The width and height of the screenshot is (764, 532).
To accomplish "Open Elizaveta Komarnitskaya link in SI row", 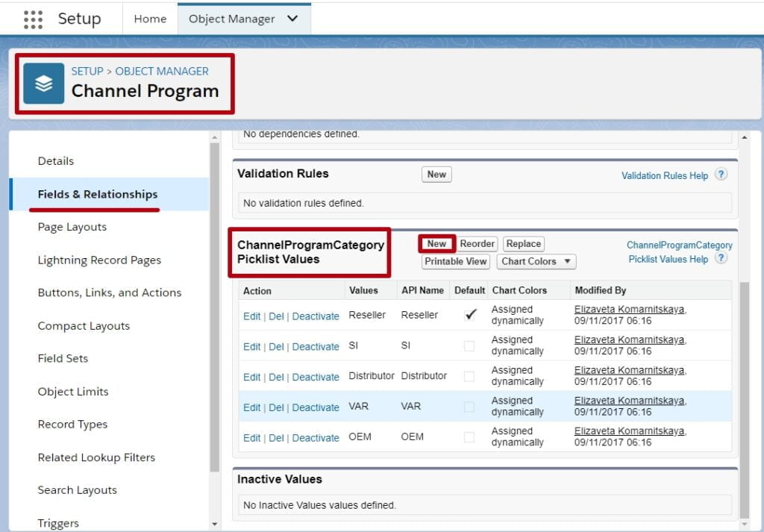I will [x=630, y=339].
